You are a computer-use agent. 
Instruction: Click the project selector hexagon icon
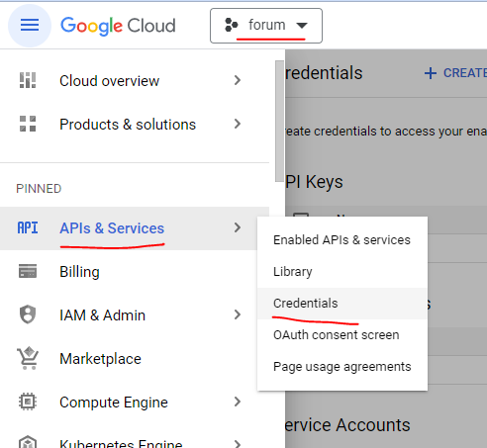point(231,25)
